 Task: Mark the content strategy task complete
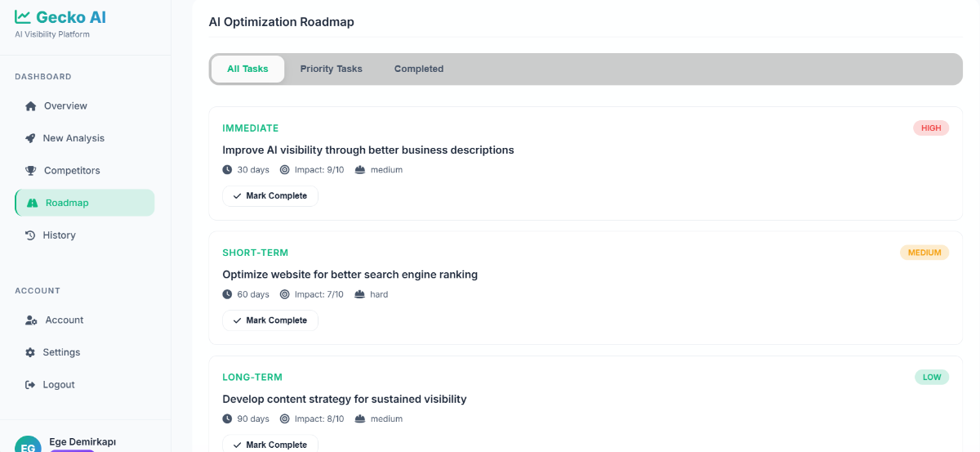(x=270, y=444)
